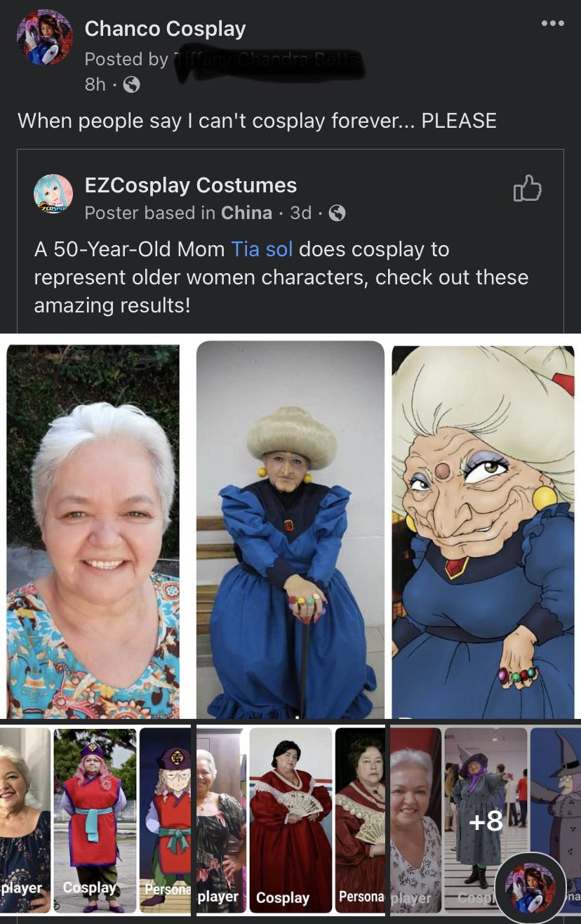
Task: Open the EZCosplay Costumes page title
Action: coord(190,185)
